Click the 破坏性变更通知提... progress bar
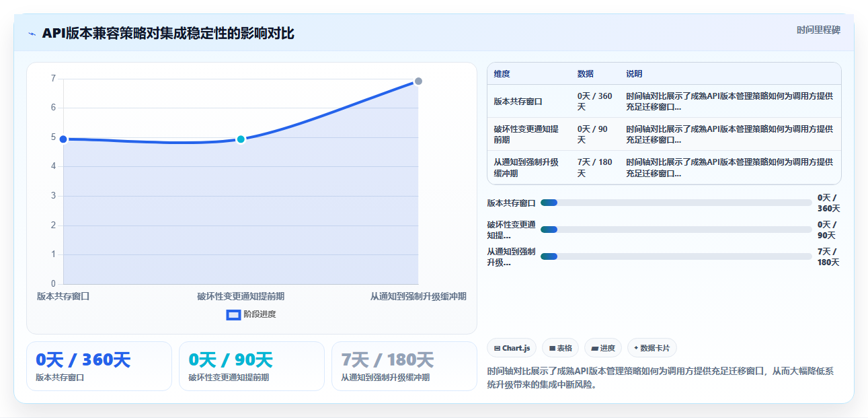The width and height of the screenshot is (868, 418). coord(676,230)
